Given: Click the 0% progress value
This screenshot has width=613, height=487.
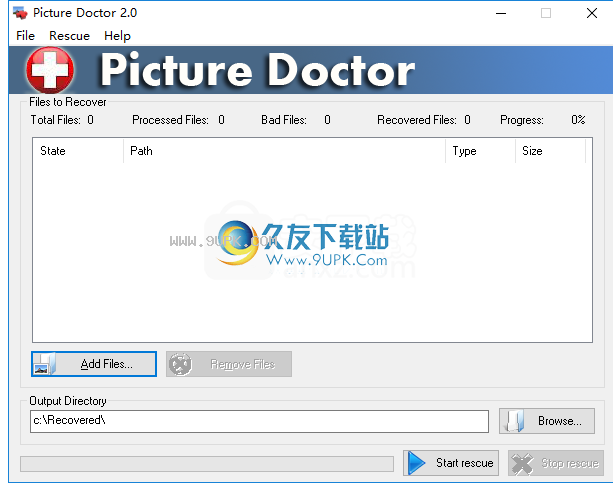Looking at the screenshot, I should click(x=578, y=120).
